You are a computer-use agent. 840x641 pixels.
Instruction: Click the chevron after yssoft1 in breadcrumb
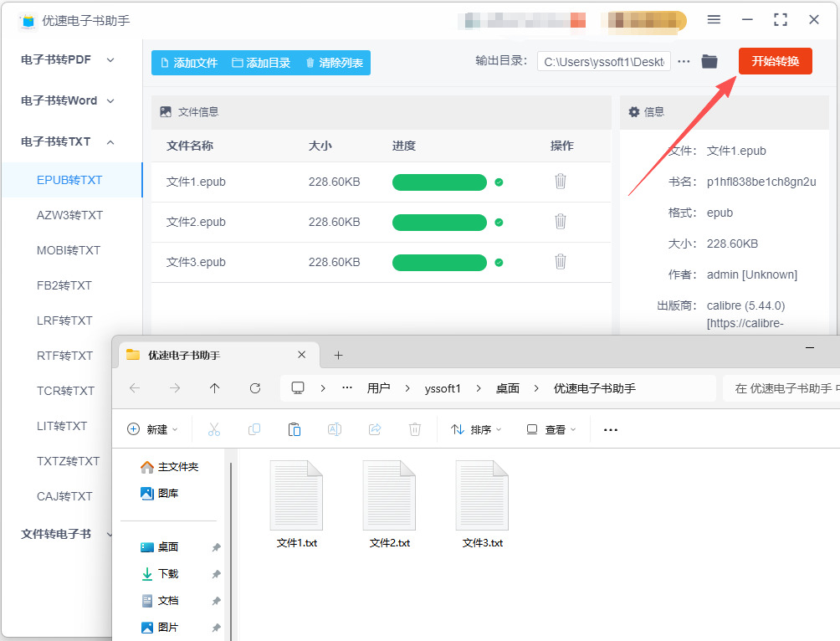tap(479, 388)
